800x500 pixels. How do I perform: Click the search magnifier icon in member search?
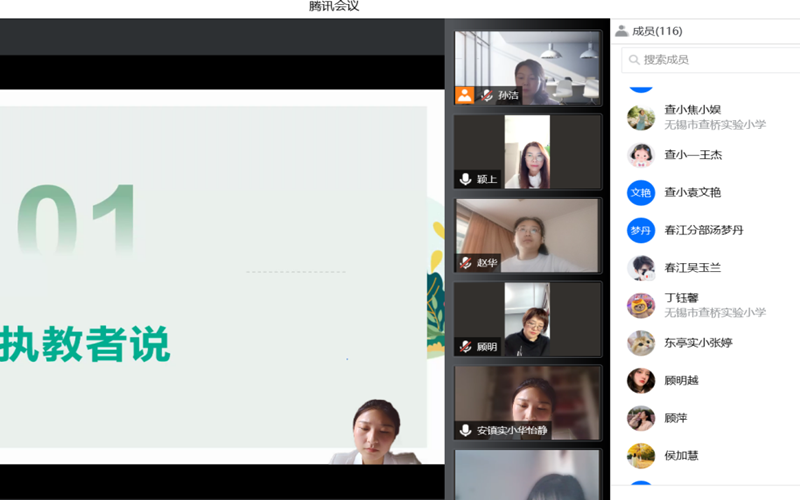tap(634, 60)
